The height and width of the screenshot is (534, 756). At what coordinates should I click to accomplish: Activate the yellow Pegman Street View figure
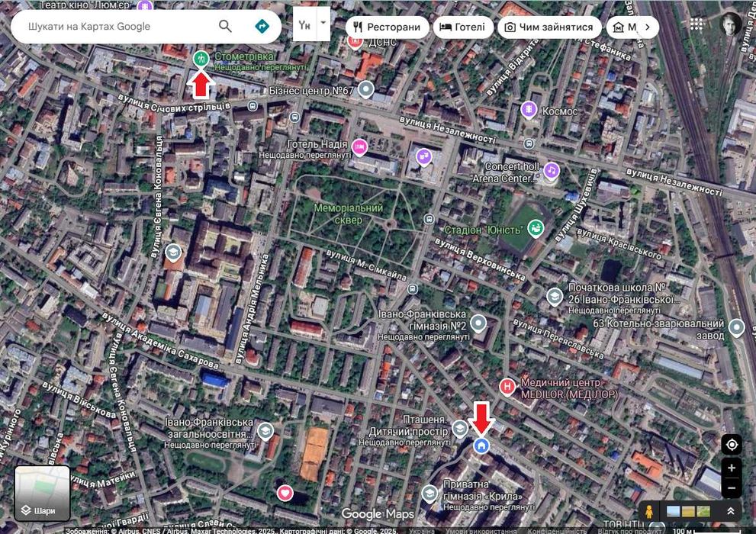[x=649, y=511]
